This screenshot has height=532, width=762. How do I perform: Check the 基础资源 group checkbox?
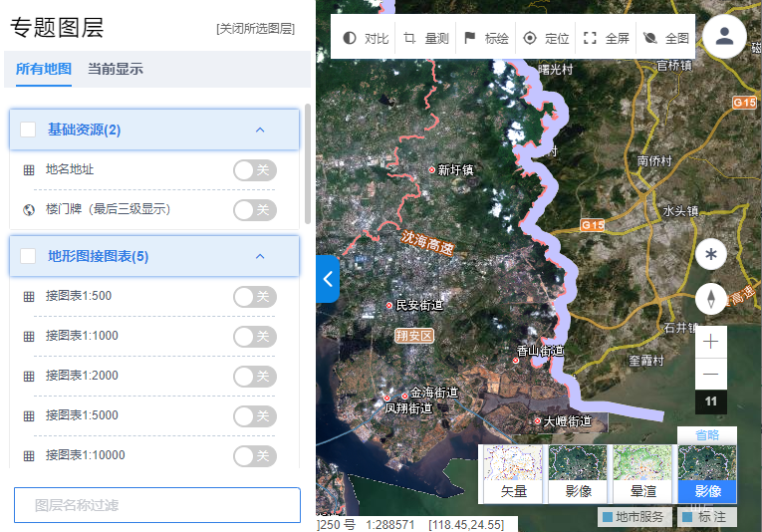click(x=28, y=130)
